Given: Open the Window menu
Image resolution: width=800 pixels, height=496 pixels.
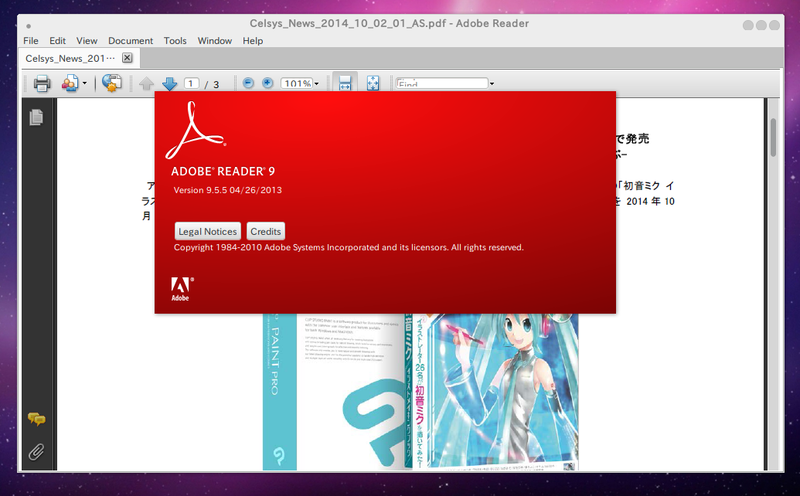Looking at the screenshot, I should tap(215, 41).
